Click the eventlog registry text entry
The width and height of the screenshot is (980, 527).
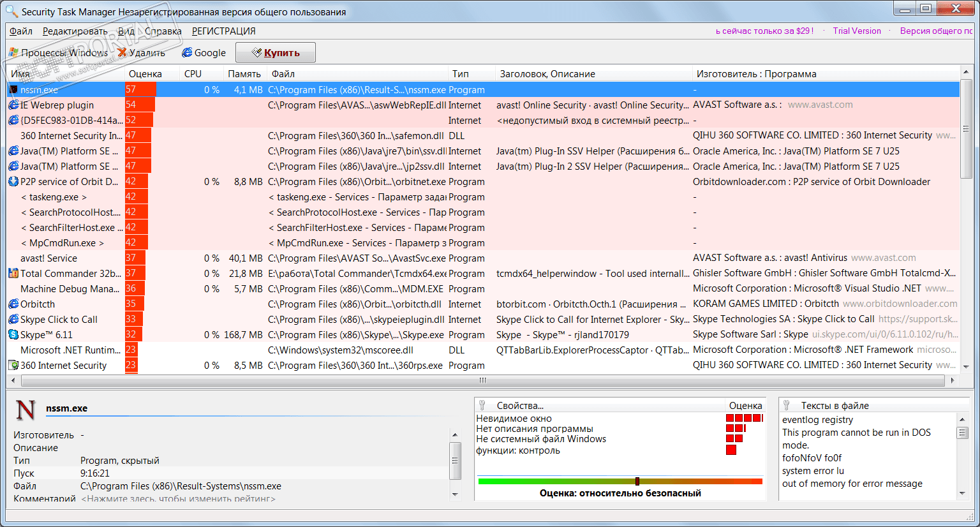pyautogui.click(x=817, y=420)
